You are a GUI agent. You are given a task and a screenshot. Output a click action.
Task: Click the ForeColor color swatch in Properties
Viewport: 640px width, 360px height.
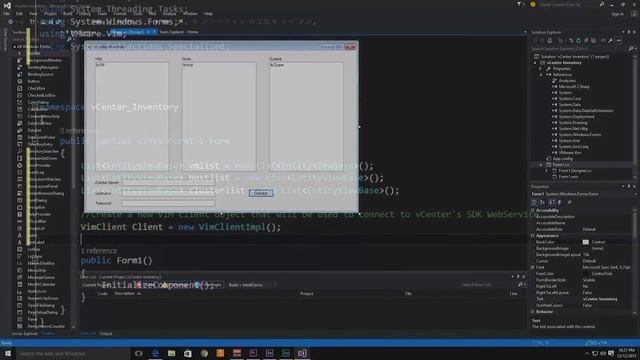click(x=586, y=273)
